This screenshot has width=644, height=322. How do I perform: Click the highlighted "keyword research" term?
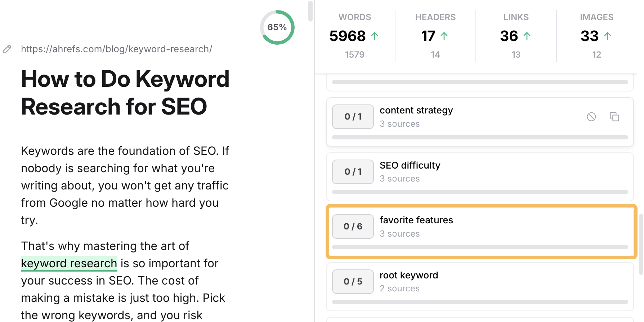point(69,263)
